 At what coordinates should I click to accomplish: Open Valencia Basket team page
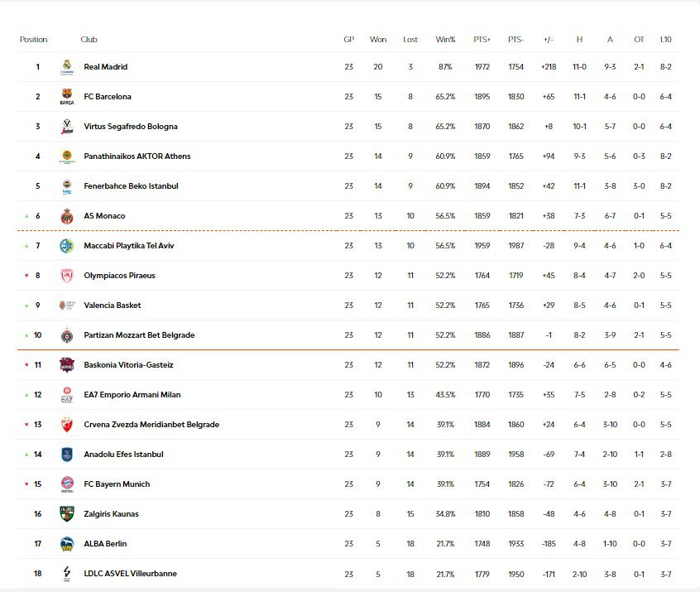coord(112,306)
